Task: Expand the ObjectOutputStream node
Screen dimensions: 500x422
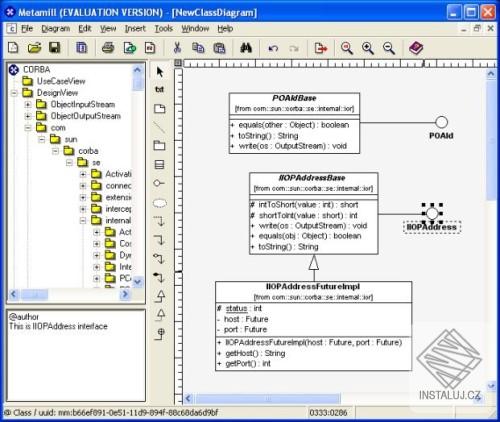Action: 28,116
